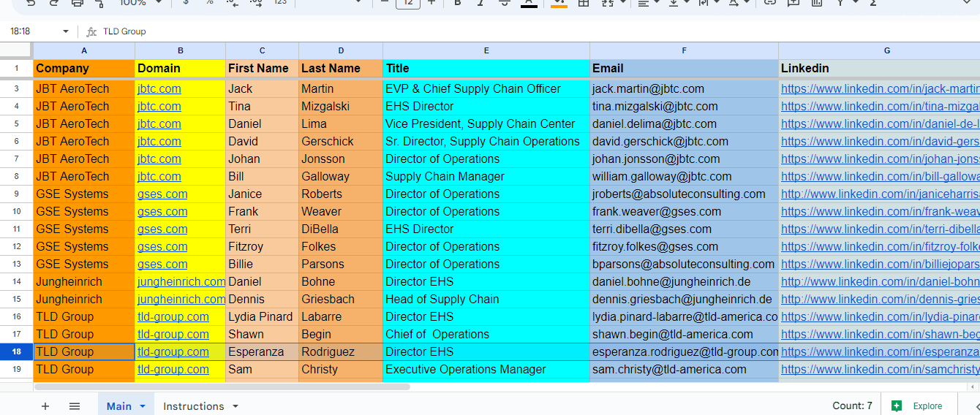Add a new sheet with plus
This screenshot has width=980, height=415.
tap(45, 406)
